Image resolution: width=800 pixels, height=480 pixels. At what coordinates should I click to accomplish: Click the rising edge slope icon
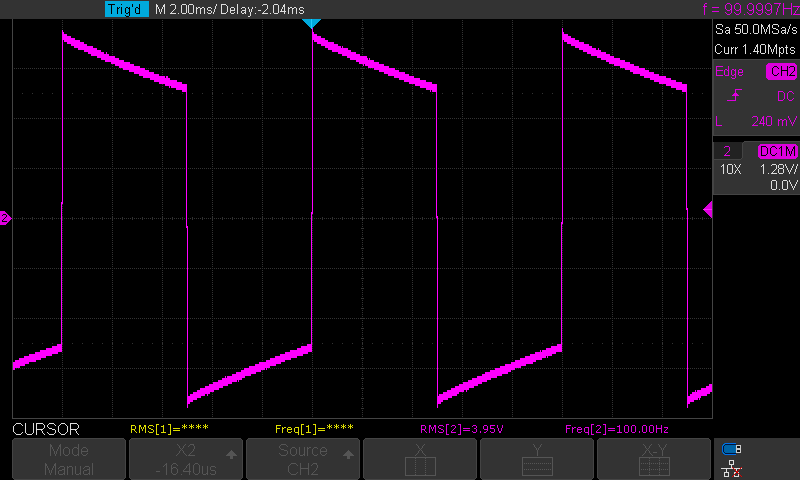point(734,95)
